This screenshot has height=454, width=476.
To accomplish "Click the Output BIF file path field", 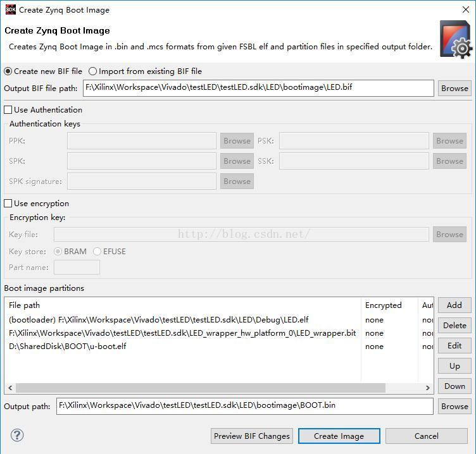I will [x=258, y=89].
